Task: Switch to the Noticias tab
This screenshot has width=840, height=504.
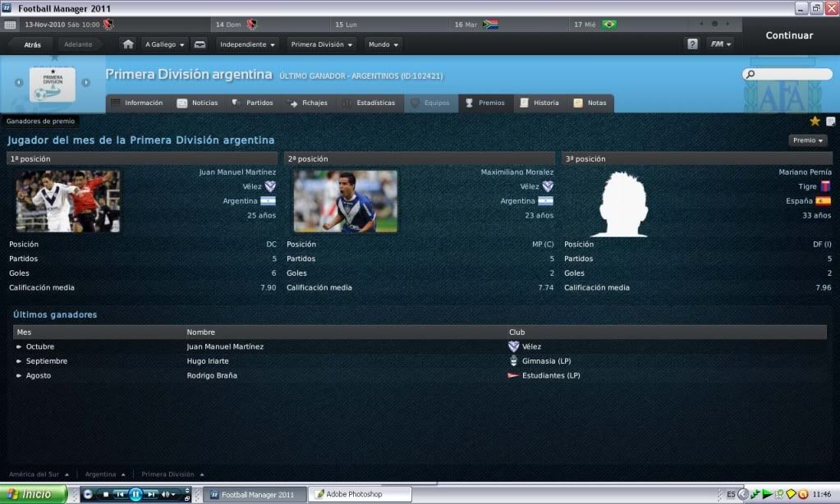Action: [198, 103]
